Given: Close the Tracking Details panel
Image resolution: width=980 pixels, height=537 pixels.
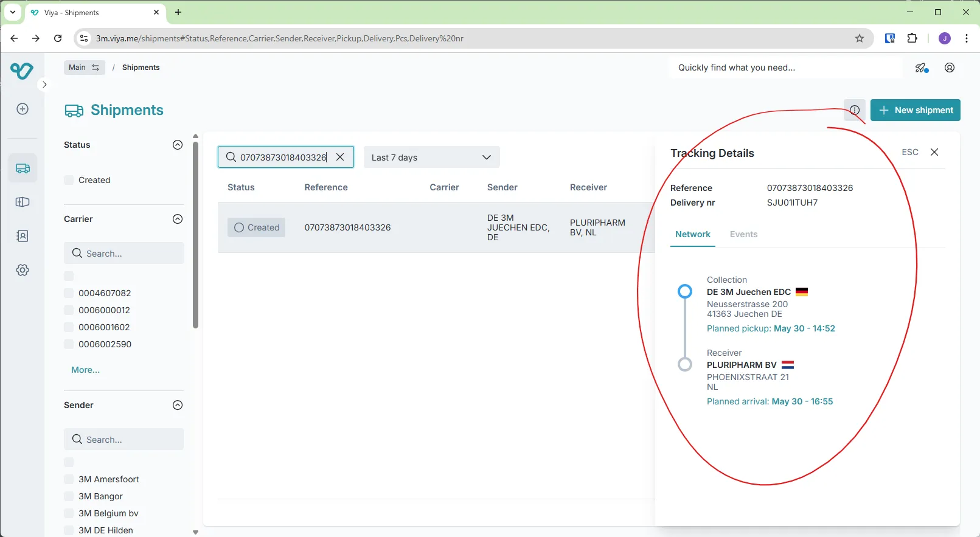Looking at the screenshot, I should 934,152.
